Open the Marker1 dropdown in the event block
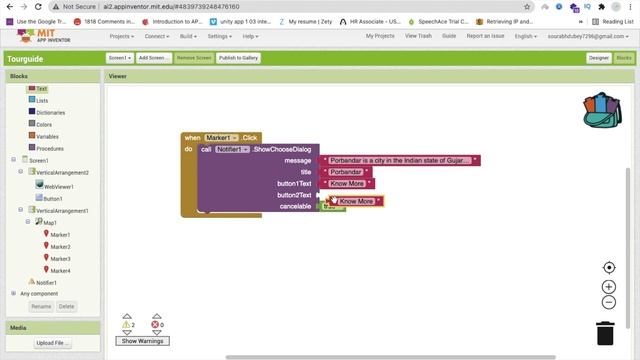 tap(222, 138)
